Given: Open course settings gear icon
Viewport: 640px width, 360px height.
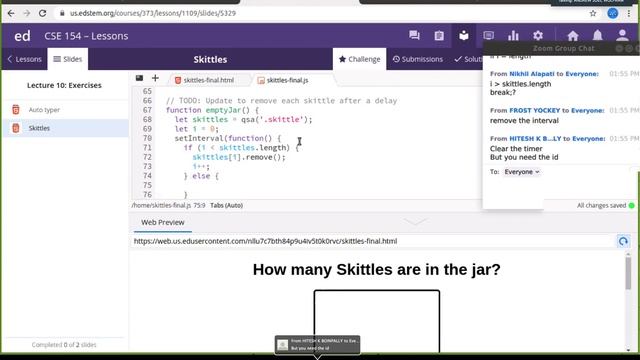Looking at the screenshot, I should point(538,36).
